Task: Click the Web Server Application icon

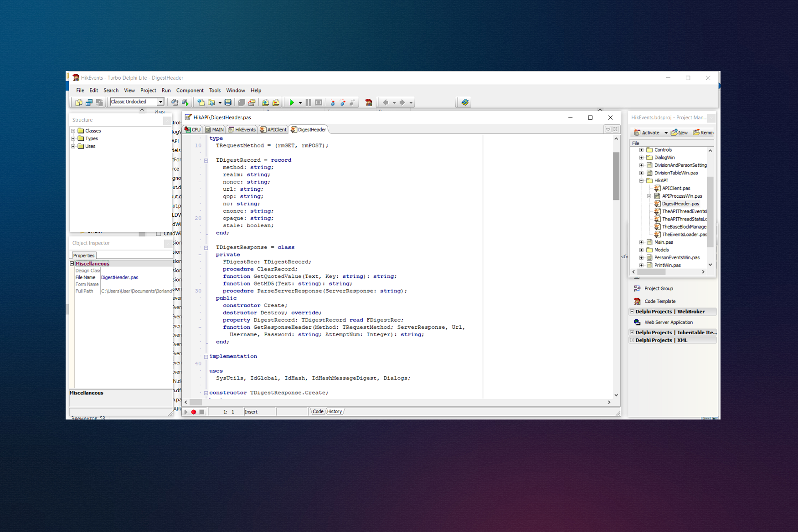Action: click(637, 322)
